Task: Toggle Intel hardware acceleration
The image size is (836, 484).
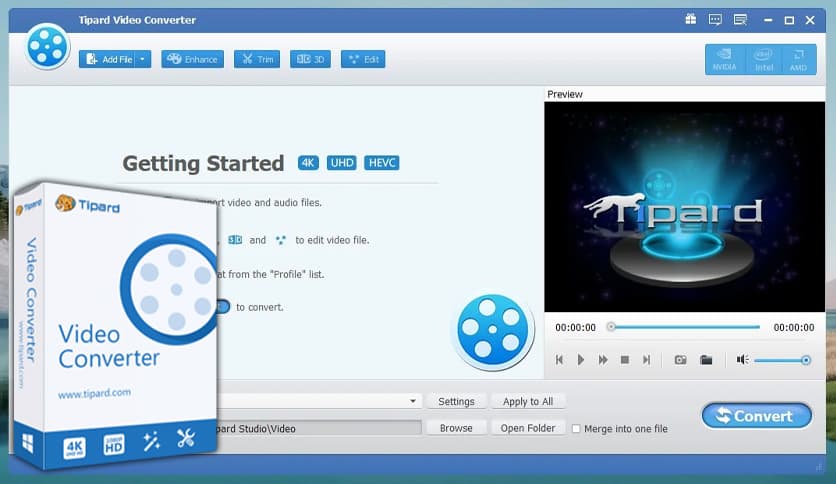Action: tap(763, 59)
